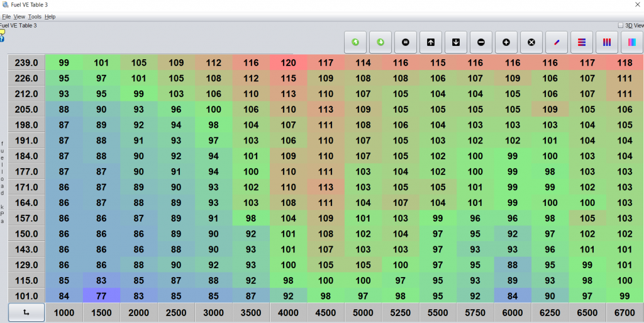Select the cell with value 120

[288, 62]
